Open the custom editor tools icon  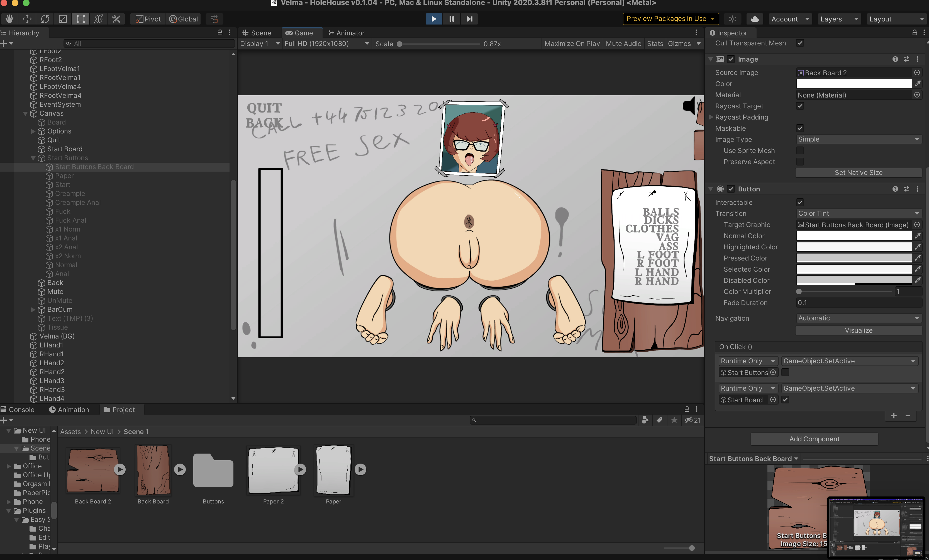click(116, 19)
